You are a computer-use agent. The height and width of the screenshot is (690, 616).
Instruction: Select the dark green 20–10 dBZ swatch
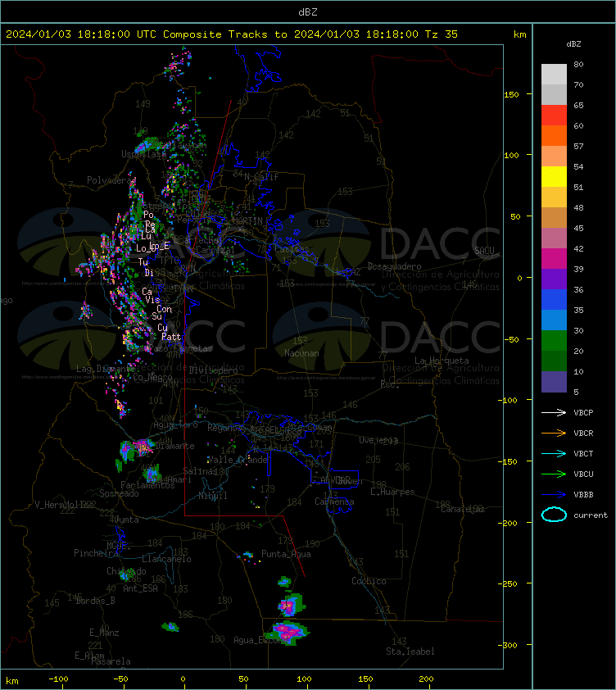tap(554, 361)
